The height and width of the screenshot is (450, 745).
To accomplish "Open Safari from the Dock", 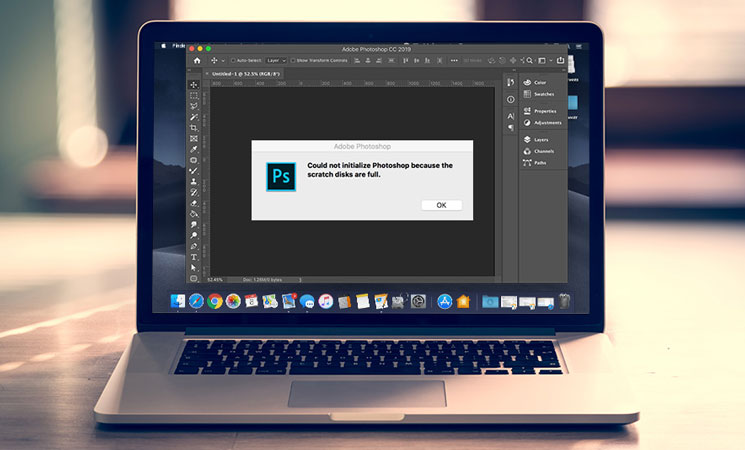I will click(x=196, y=301).
